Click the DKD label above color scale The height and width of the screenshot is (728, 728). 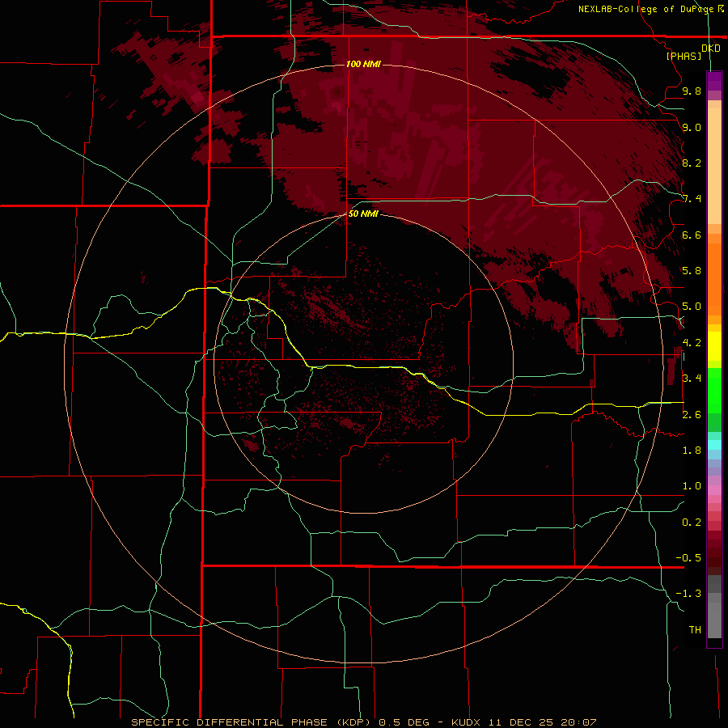[x=711, y=49]
